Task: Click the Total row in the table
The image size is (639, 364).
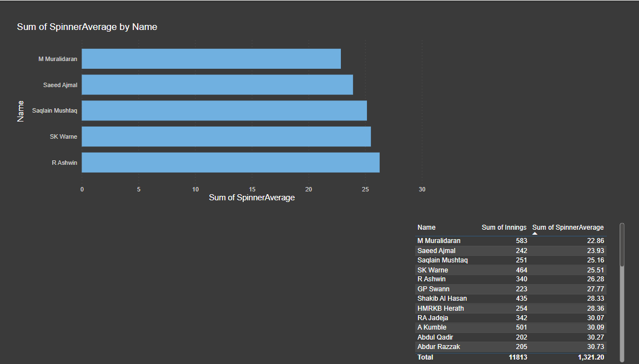Action: (472, 357)
